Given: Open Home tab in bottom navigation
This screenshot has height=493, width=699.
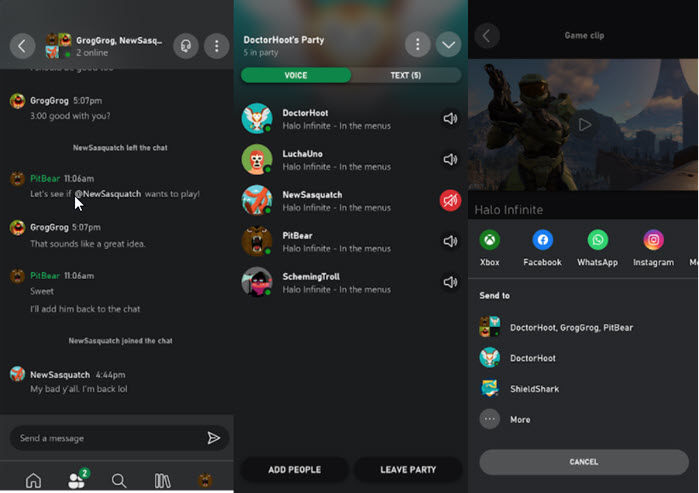Looking at the screenshot, I should click(x=33, y=480).
